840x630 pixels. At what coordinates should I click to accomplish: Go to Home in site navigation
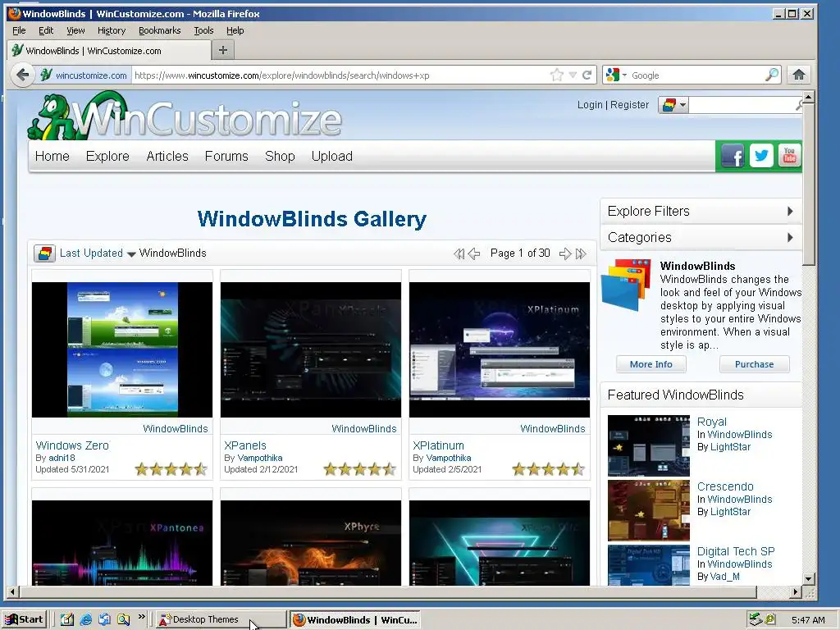52,157
